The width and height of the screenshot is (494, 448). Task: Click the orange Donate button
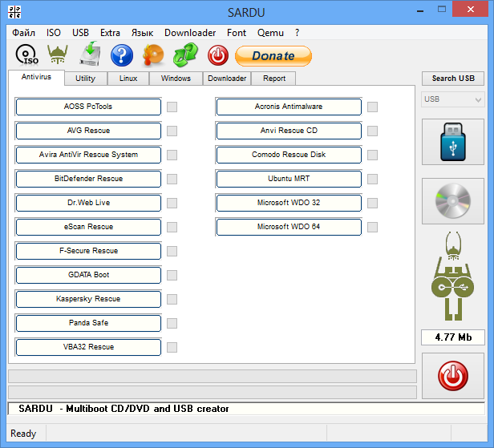pos(273,56)
